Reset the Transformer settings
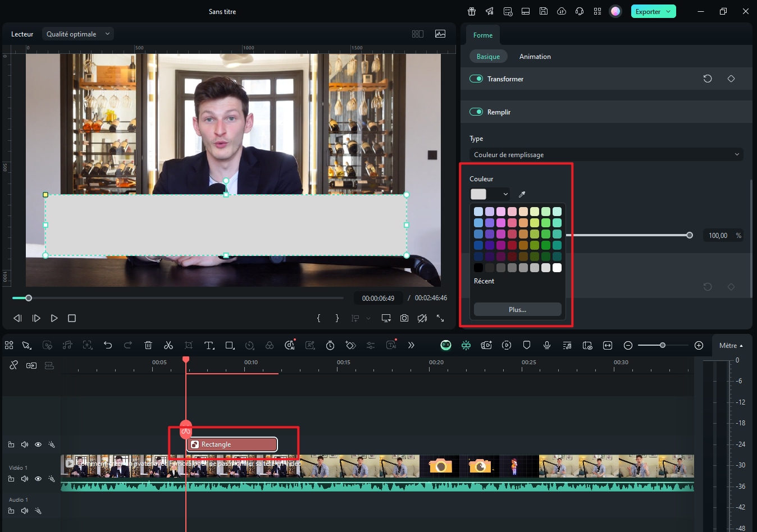 (708, 79)
